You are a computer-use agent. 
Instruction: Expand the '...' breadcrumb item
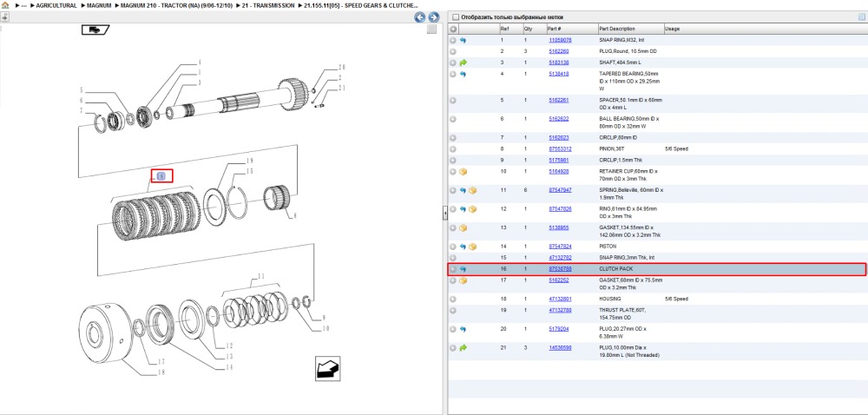[x=23, y=5]
